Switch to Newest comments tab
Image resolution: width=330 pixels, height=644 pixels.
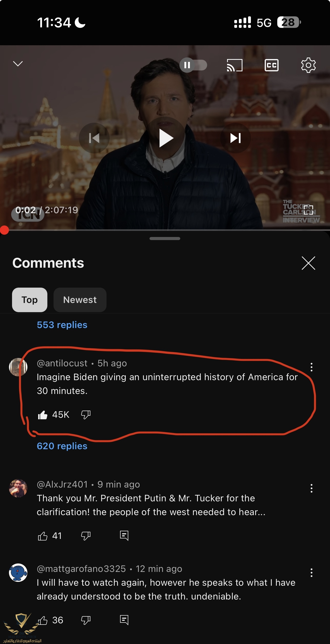pyautogui.click(x=80, y=300)
